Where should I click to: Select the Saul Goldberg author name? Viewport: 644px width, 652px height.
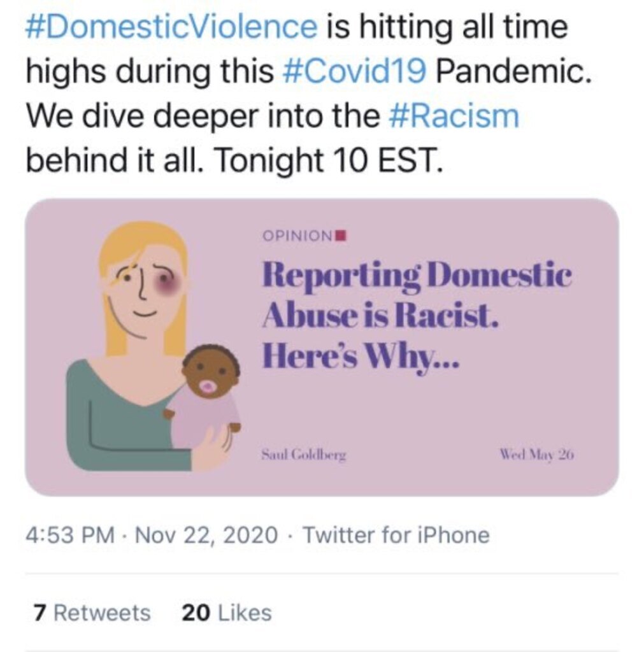[x=304, y=455]
